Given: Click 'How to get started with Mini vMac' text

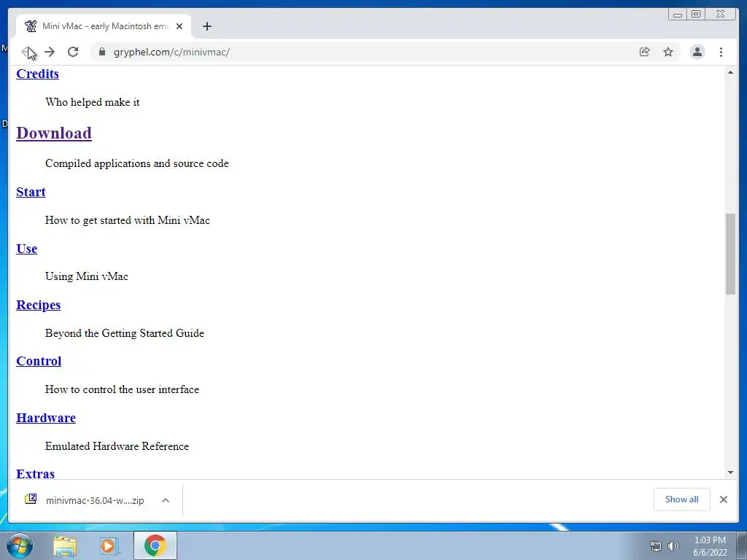Looking at the screenshot, I should point(127,220).
